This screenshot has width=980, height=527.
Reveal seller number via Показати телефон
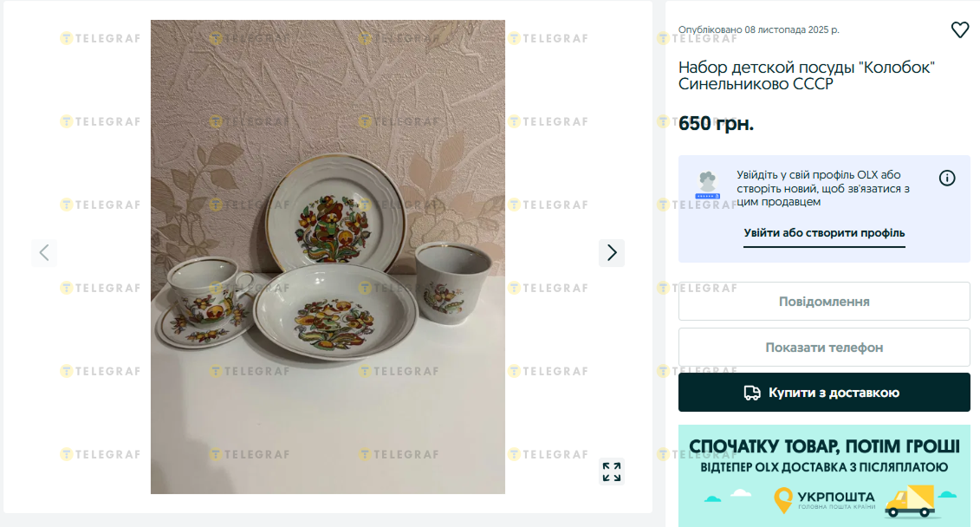click(x=824, y=348)
